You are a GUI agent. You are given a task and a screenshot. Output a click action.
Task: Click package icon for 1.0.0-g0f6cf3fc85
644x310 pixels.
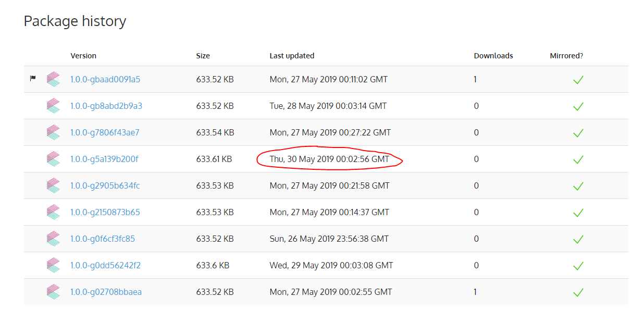53,239
